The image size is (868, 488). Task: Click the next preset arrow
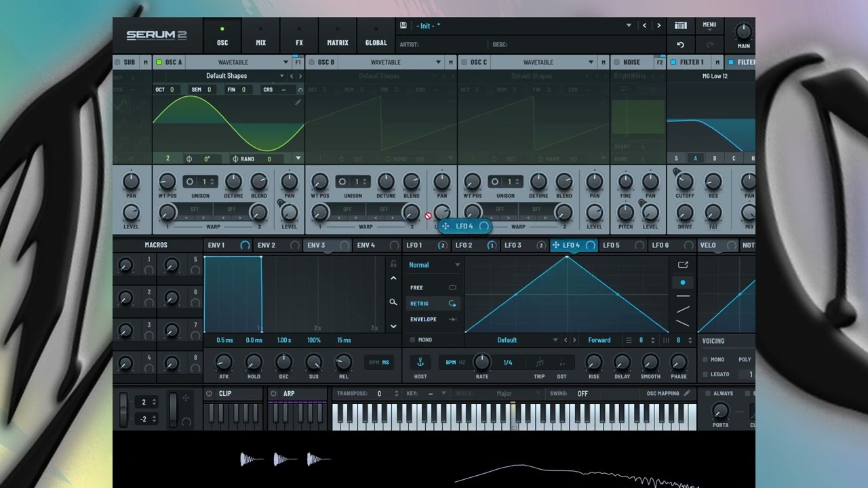[x=658, y=26]
